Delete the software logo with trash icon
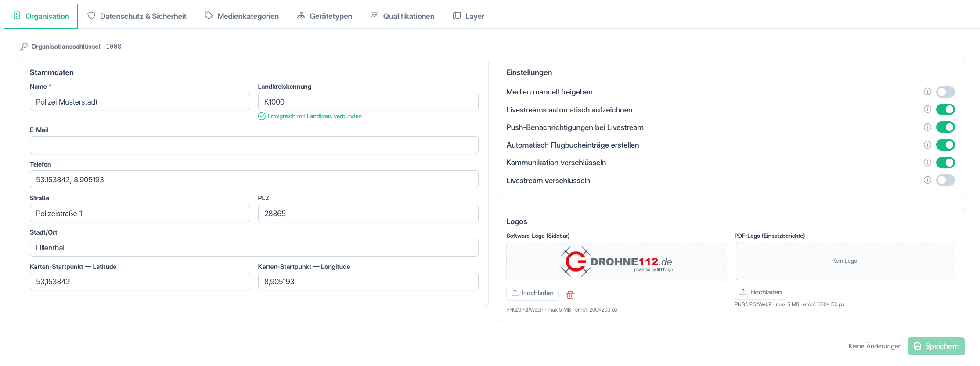 (570, 295)
